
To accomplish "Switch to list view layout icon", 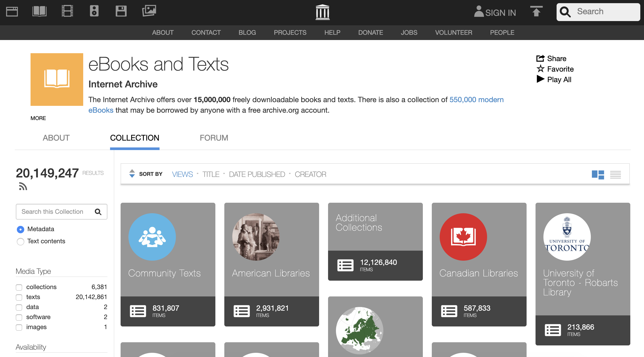I will [615, 175].
